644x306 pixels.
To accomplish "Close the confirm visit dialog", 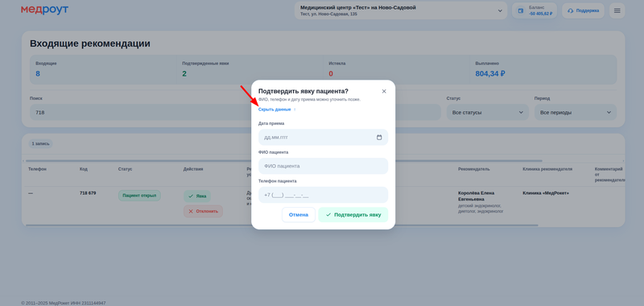I will click(x=384, y=91).
